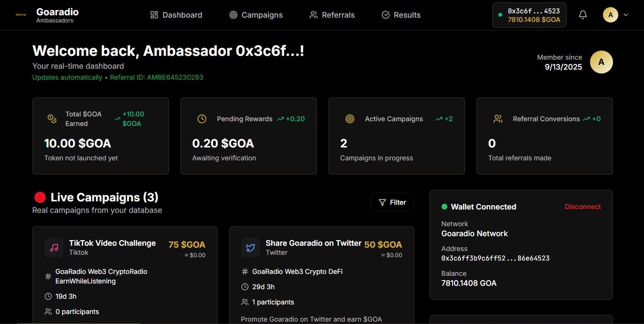Click the coins icon on Total $GOA Earned card
Viewport: 644px width, 324px height.
click(52, 118)
